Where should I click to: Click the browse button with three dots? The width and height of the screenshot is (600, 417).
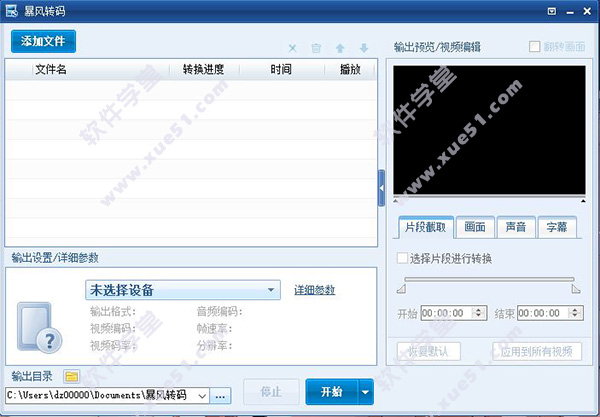(220, 396)
